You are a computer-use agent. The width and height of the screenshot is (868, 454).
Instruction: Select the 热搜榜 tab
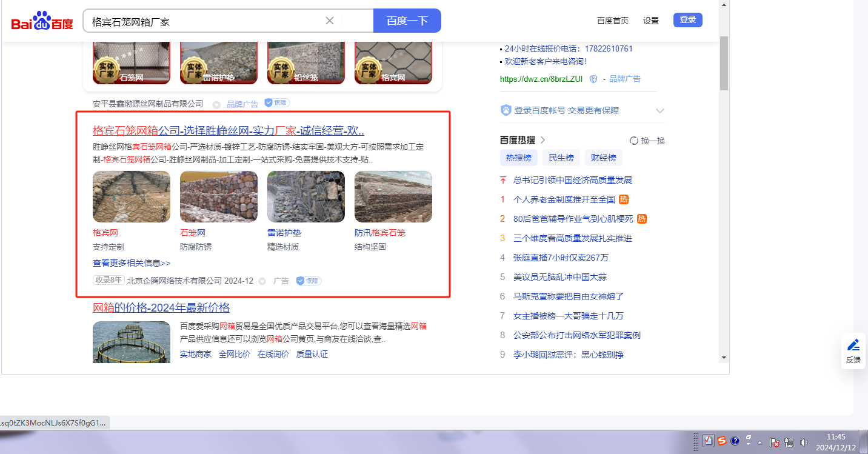pyautogui.click(x=519, y=158)
